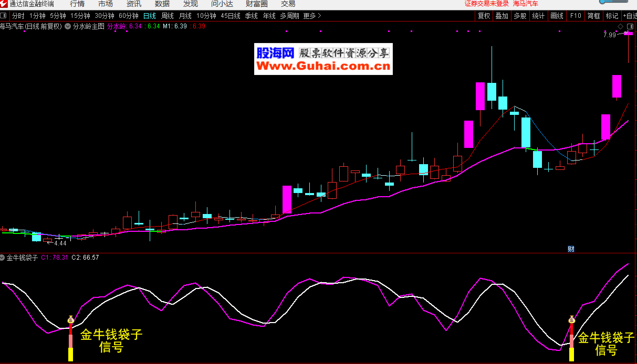Open the 画线 drawing tools button

(557, 16)
